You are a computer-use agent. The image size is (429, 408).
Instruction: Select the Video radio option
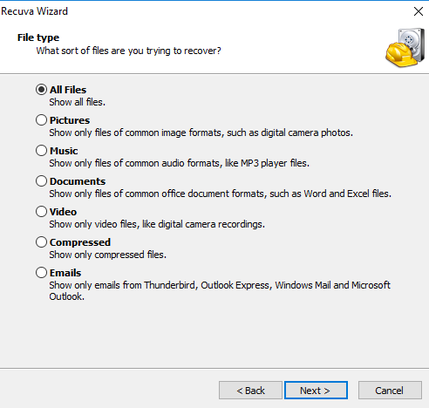[41, 212]
